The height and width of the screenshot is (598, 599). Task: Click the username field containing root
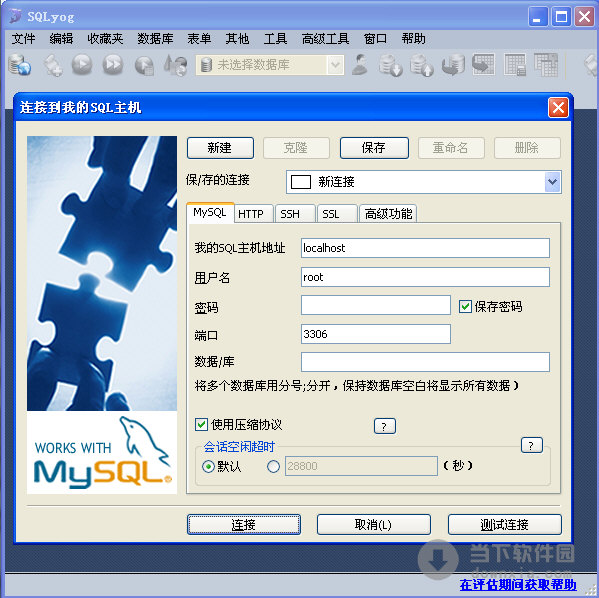[x=425, y=277]
